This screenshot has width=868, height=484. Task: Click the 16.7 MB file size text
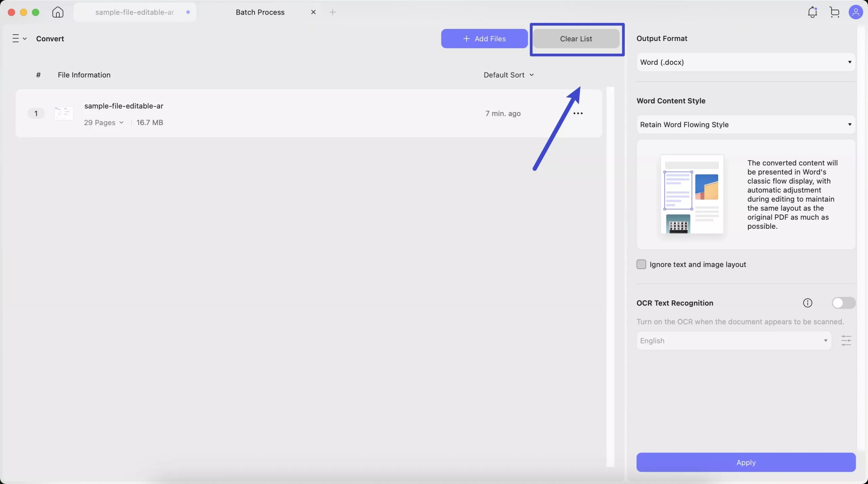click(150, 122)
